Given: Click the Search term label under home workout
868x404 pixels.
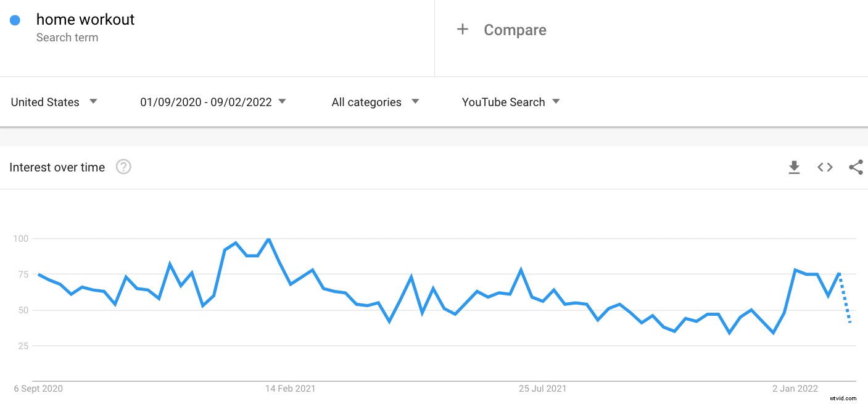Looking at the screenshot, I should click(x=67, y=37).
